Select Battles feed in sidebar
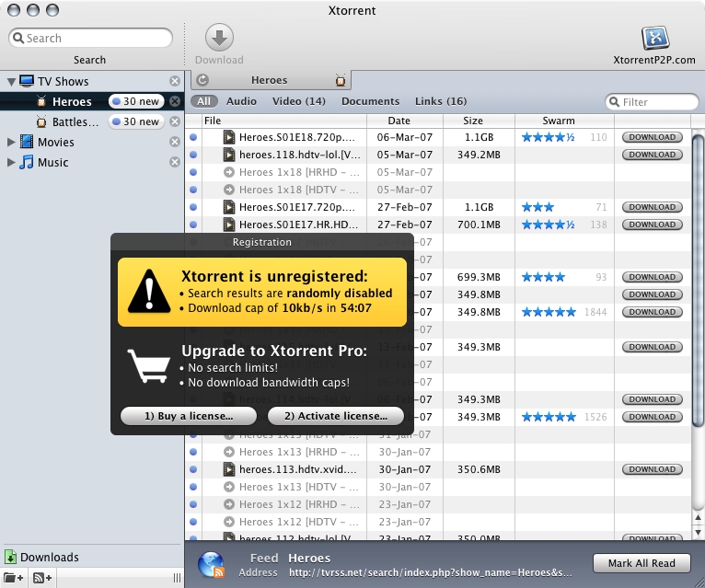The width and height of the screenshot is (705, 588). pos(92,121)
